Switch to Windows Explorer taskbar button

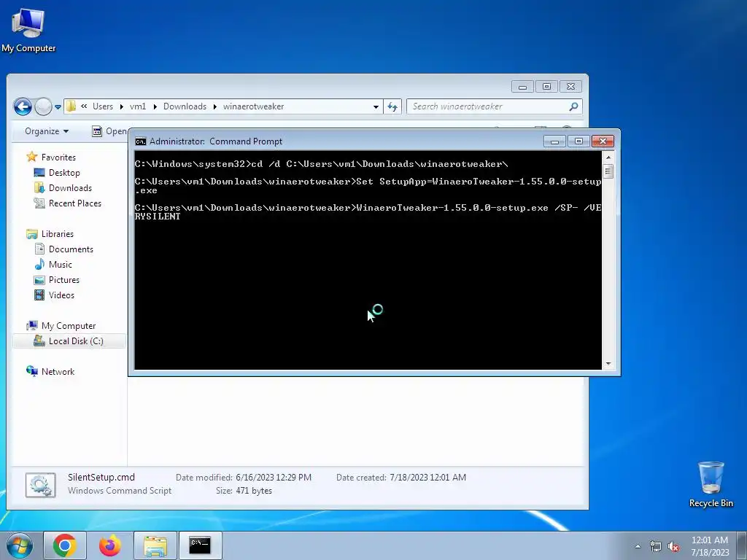coord(155,545)
